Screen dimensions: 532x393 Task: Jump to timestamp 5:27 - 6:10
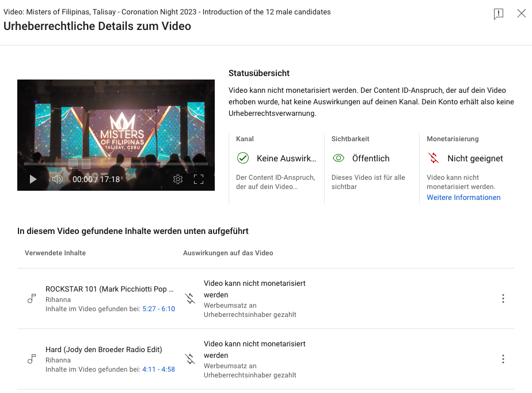(158, 309)
